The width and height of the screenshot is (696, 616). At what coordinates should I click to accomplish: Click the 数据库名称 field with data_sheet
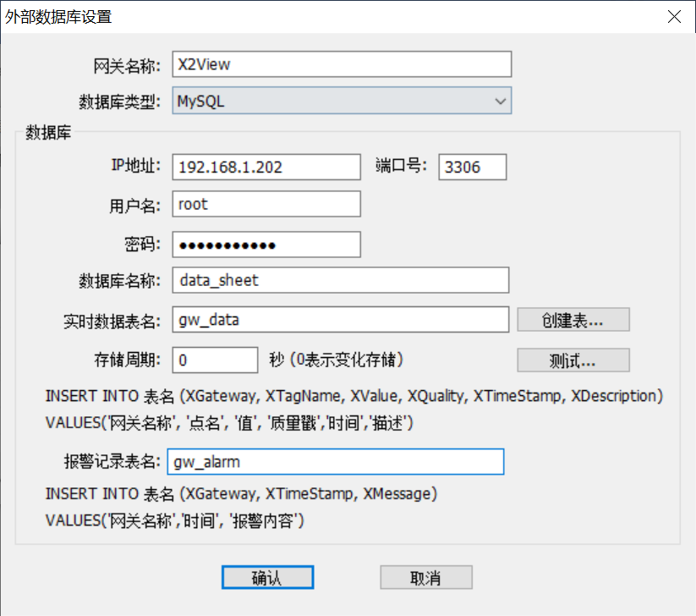click(x=341, y=280)
